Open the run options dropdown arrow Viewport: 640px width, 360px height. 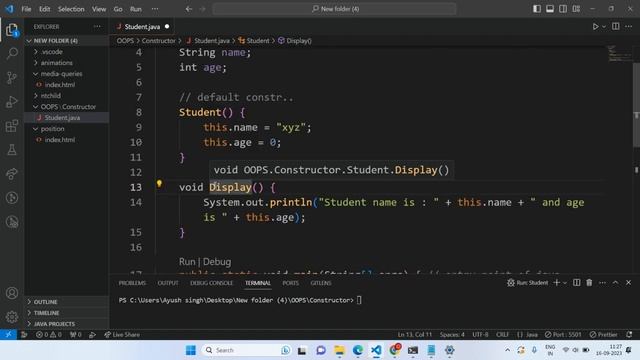click(x=604, y=27)
